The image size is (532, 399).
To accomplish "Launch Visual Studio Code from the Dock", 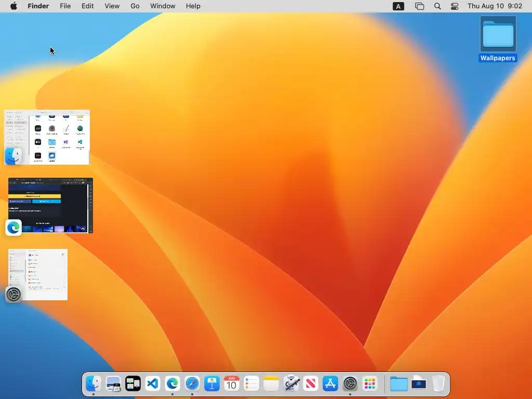I will point(153,384).
